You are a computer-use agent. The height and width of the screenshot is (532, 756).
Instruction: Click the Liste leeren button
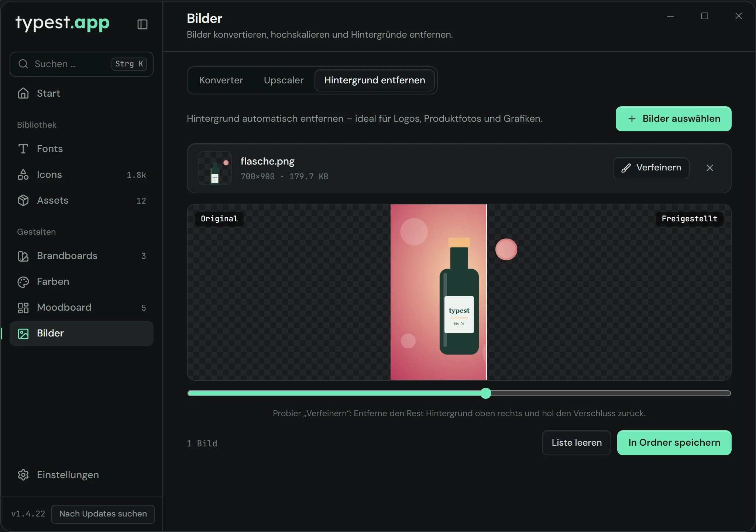click(577, 443)
